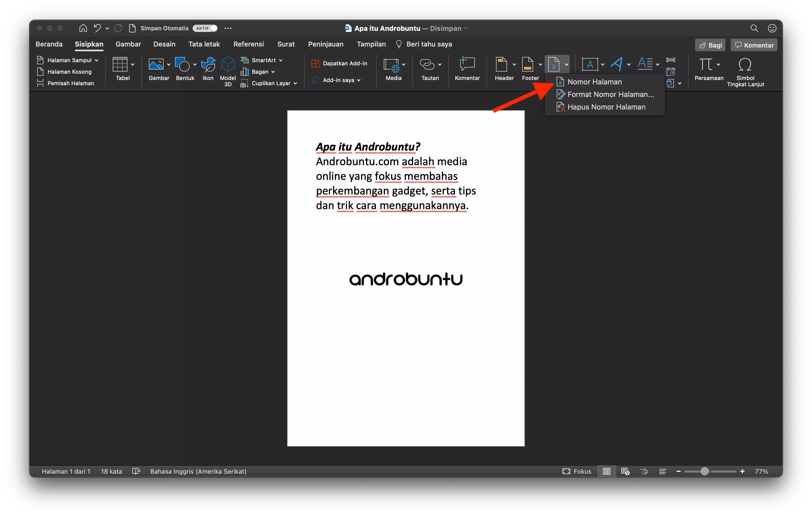This screenshot has height=516, width=812.
Task: Enable Fokus mode in status bar
Action: (x=577, y=471)
